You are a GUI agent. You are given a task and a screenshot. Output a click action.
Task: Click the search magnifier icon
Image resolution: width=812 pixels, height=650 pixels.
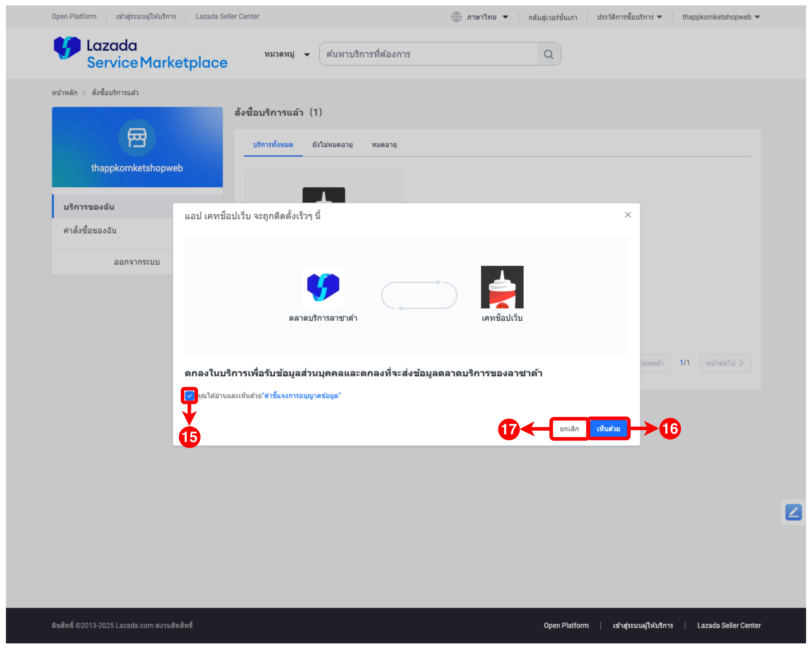tap(548, 54)
